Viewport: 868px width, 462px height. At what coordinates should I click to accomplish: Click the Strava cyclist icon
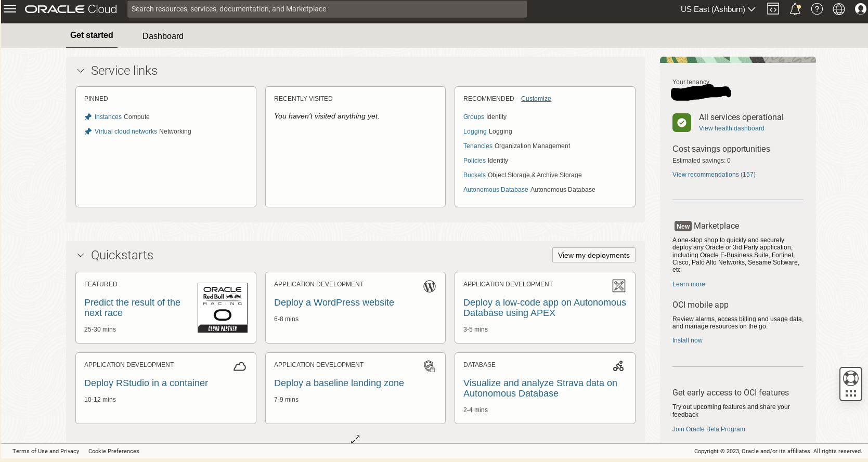click(x=618, y=366)
